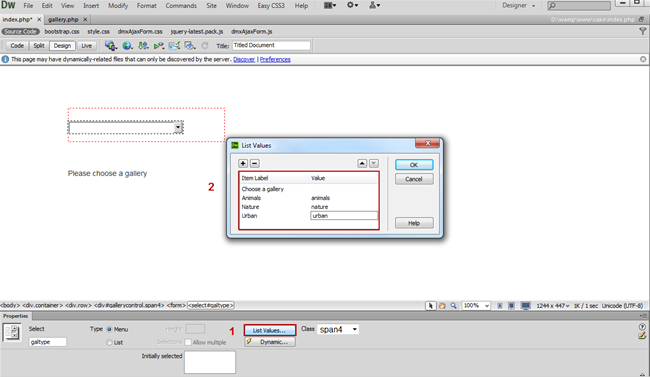Dismiss the info bar with its close icon

tap(643, 59)
